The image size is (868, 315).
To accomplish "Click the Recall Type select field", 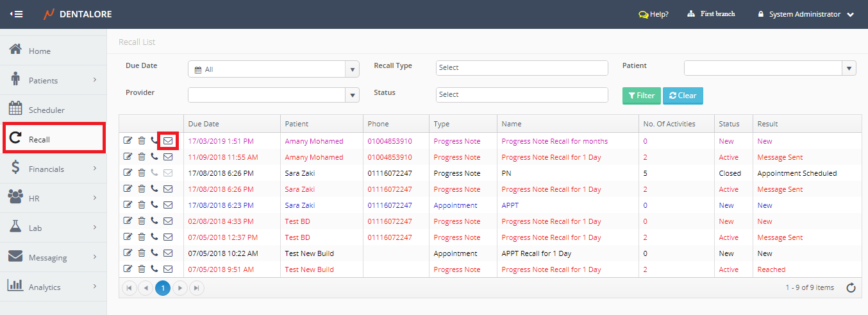I will (521, 68).
